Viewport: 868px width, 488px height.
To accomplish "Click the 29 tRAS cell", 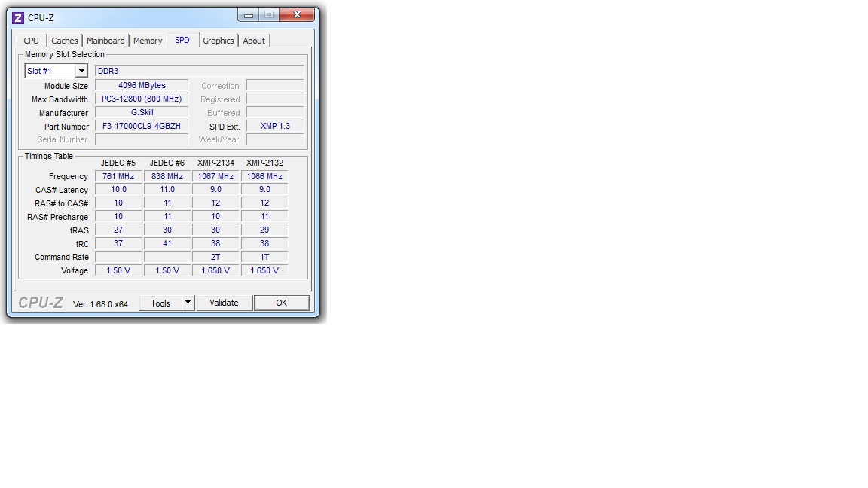I will coord(264,230).
